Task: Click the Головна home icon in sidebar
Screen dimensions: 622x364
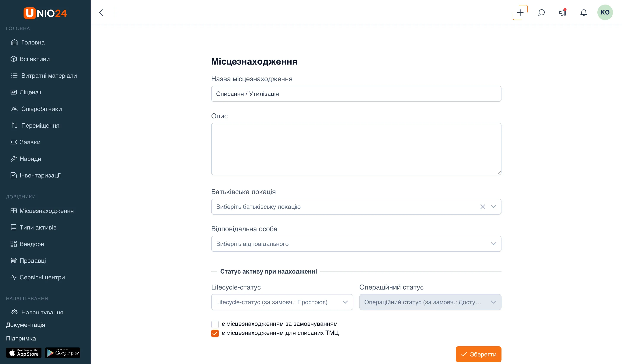Action: point(14,43)
